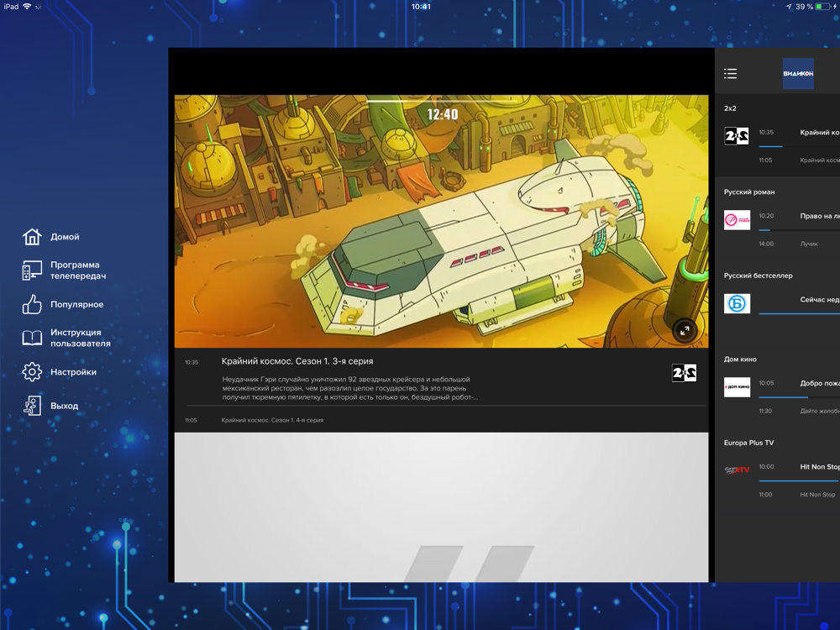Select the Русский роман channel logo
This screenshot has width=840, height=630.
pyautogui.click(x=737, y=219)
